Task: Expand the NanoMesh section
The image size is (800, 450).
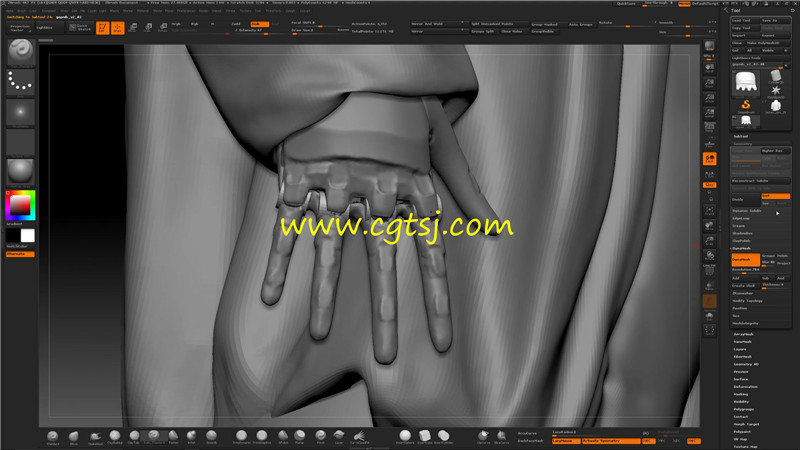Action: pos(742,342)
